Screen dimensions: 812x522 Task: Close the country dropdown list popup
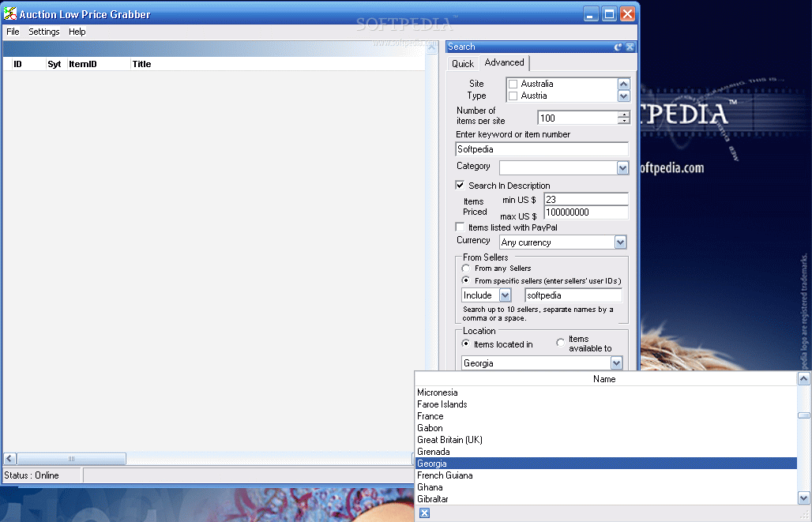click(x=424, y=513)
